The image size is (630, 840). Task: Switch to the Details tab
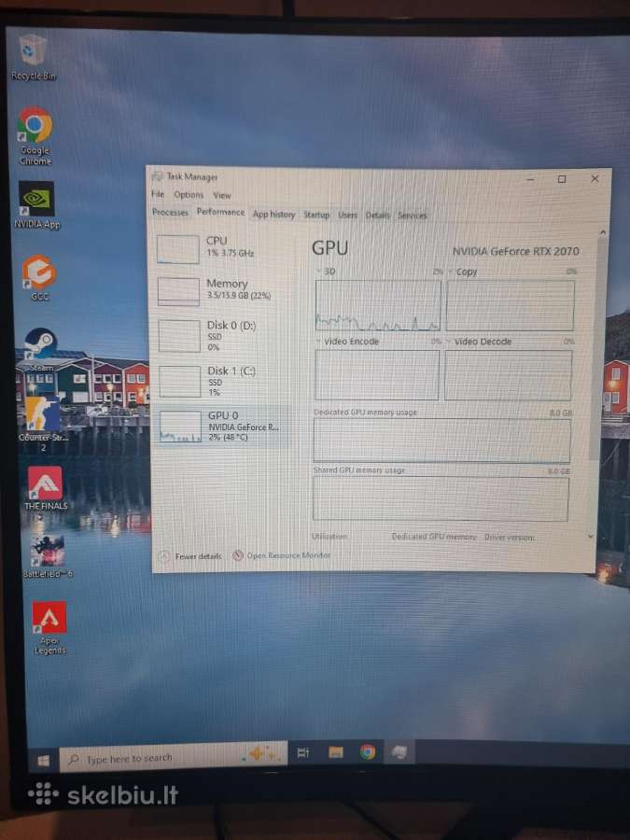pyautogui.click(x=378, y=216)
